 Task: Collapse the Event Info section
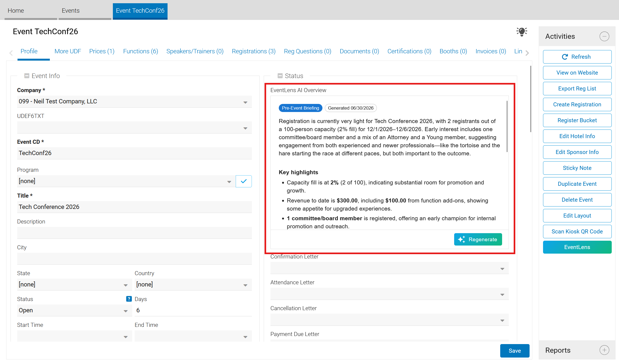click(x=27, y=76)
